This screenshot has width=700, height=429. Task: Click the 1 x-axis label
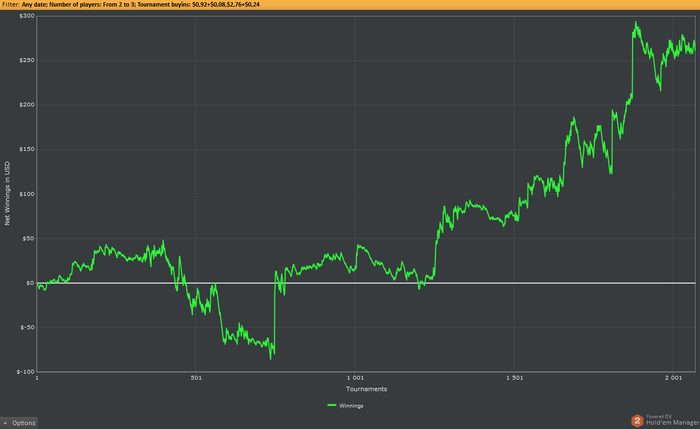[37, 378]
